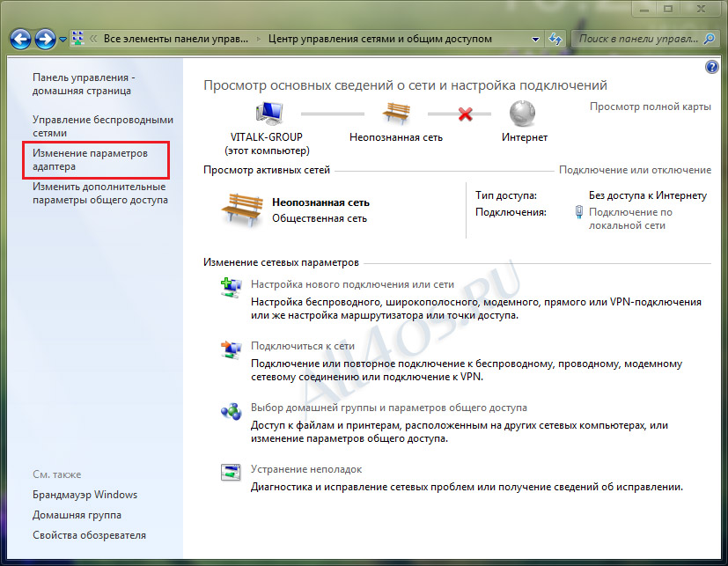728x566 pixels.
Task: Go forward with the Forward arrow button
Action: (x=45, y=39)
